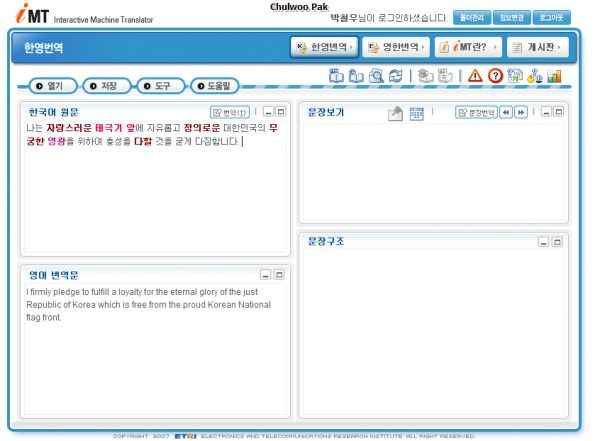
Task: Open the bar chart statistics icon
Action: point(554,76)
